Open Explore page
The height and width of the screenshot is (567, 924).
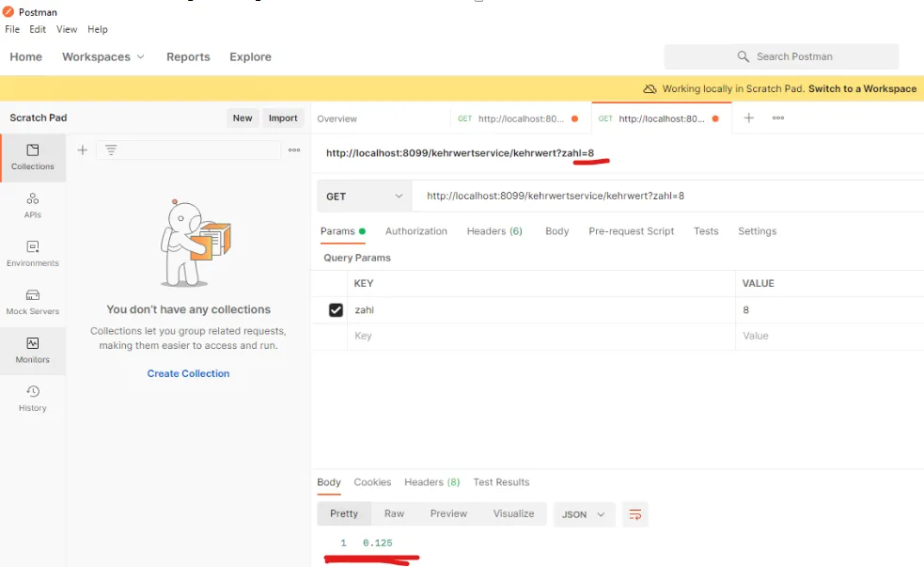tap(250, 56)
